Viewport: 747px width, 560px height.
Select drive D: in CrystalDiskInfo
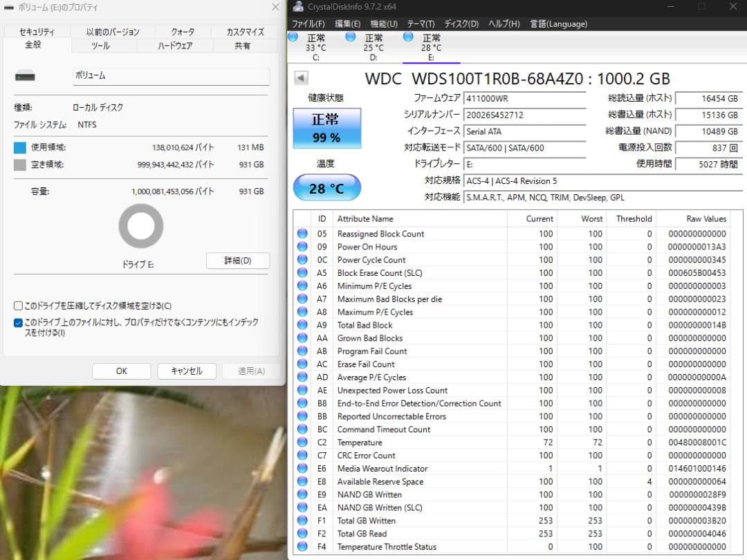pyautogui.click(x=373, y=43)
